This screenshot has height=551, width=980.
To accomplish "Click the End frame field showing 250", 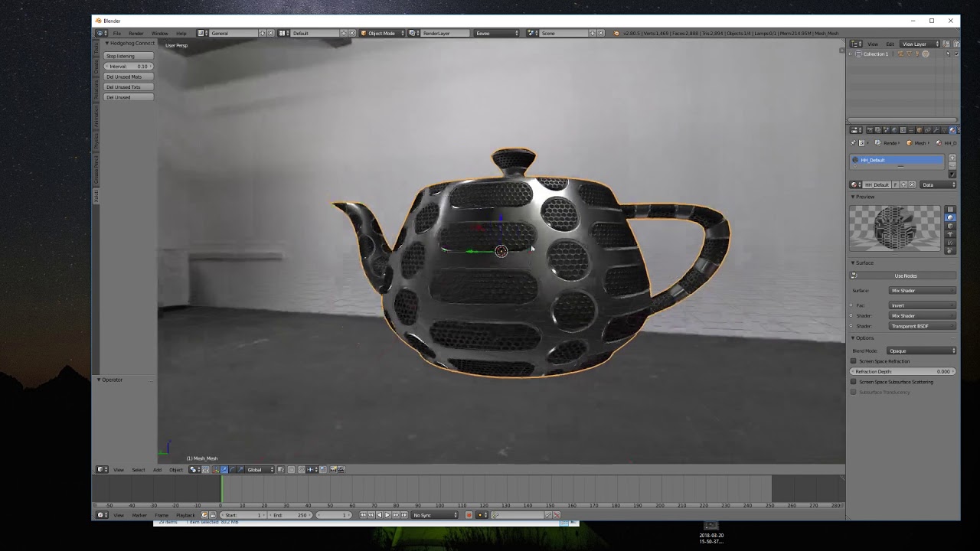I will coord(289,515).
